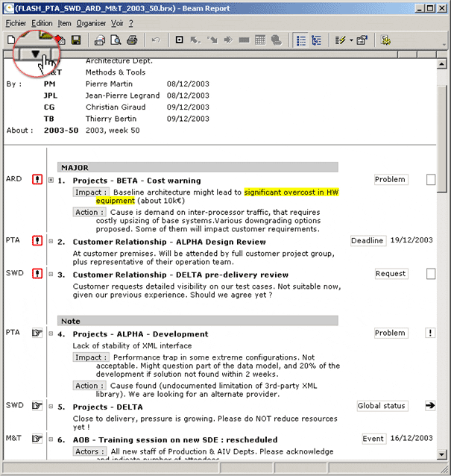Image resolution: width=451 pixels, height=476 pixels.
Task: Tick the checkbox beside Problem on item 1
Action: click(431, 179)
